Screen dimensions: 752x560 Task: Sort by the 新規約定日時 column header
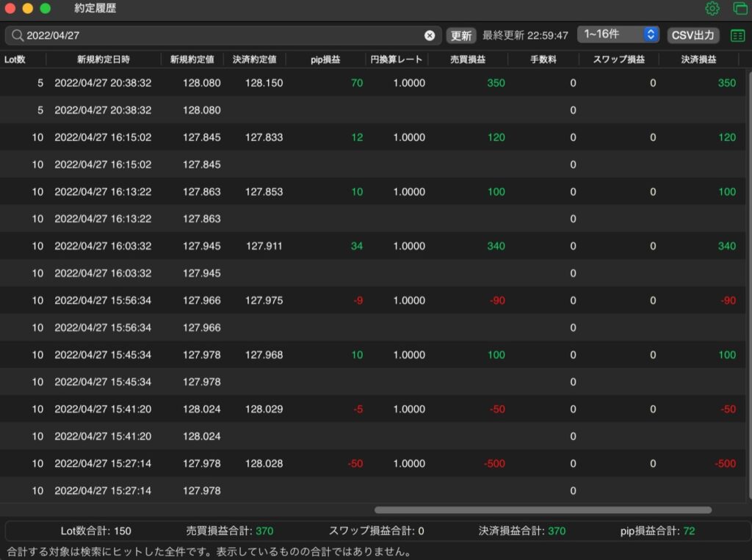(104, 59)
